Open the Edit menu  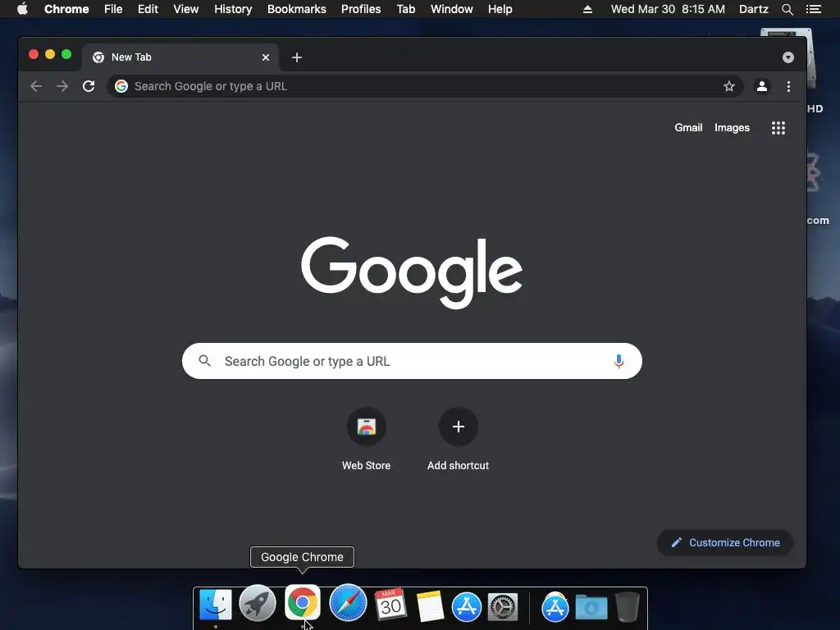(148, 9)
